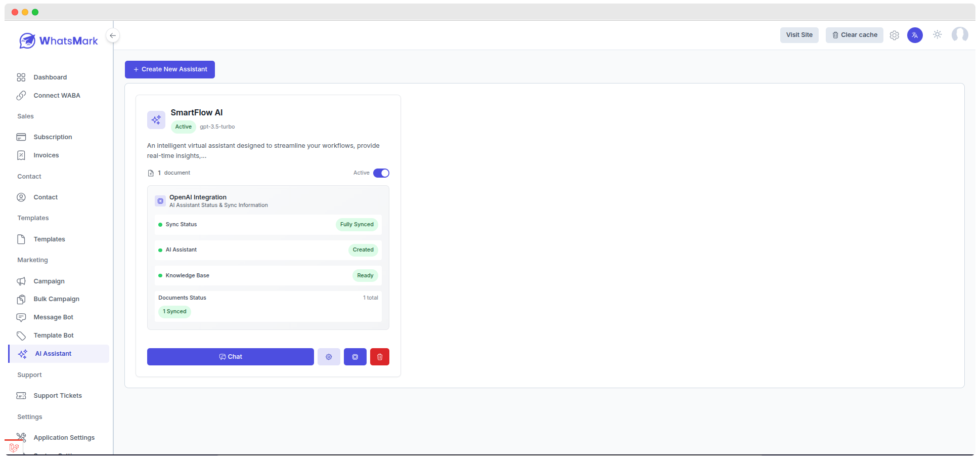This screenshot has width=980, height=459.
Task: Click the Visit Site button
Action: (x=799, y=35)
